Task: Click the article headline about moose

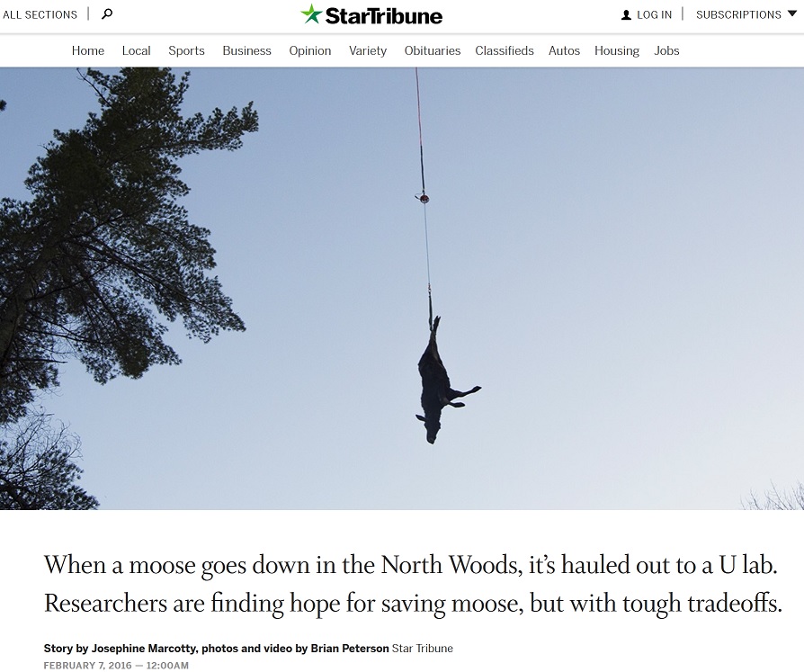Action: click(x=413, y=584)
